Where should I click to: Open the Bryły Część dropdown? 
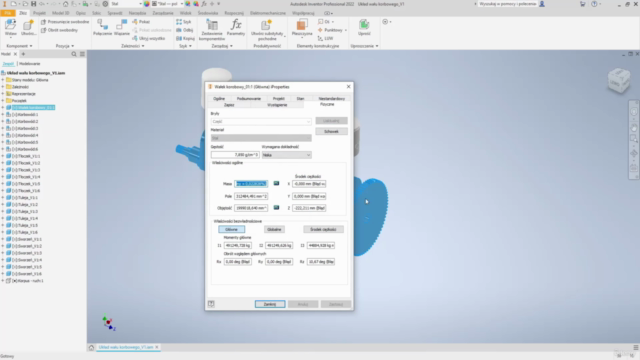click(x=261, y=122)
